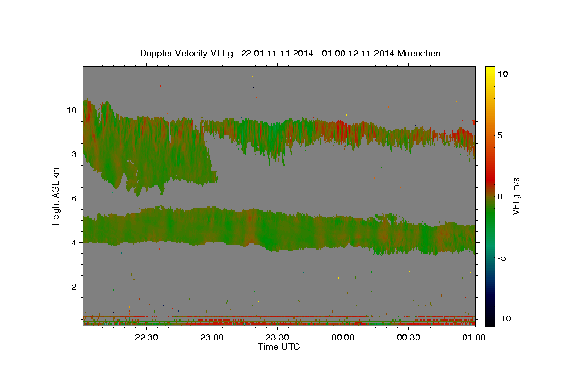Click the "Time UTC" axis label
Viewport: 588px width, 392px height.
click(279, 347)
